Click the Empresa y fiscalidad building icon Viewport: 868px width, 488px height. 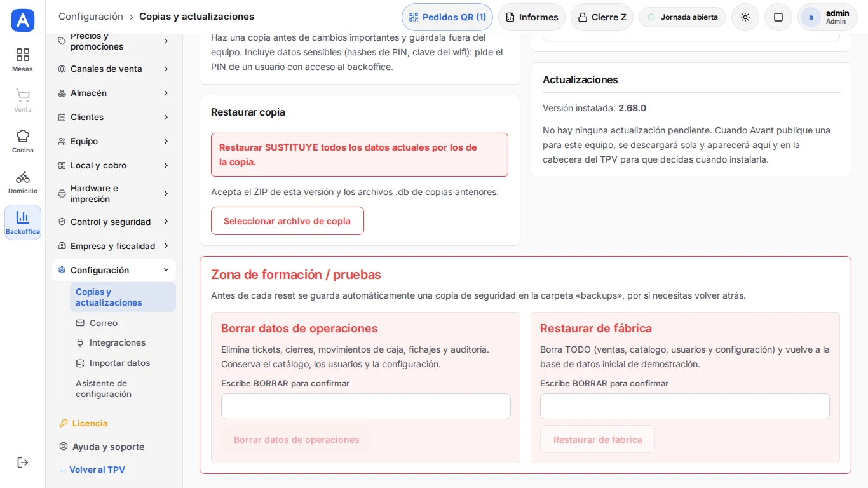pyautogui.click(x=62, y=246)
